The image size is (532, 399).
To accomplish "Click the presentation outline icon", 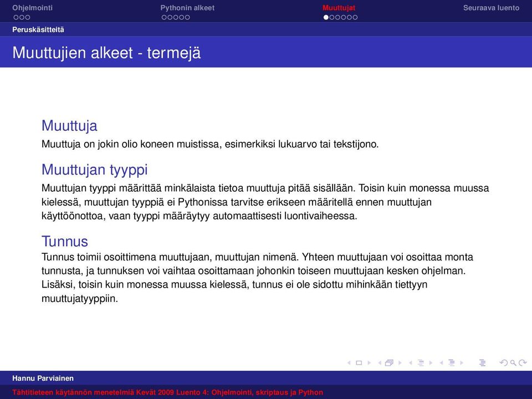I will 483,362.
